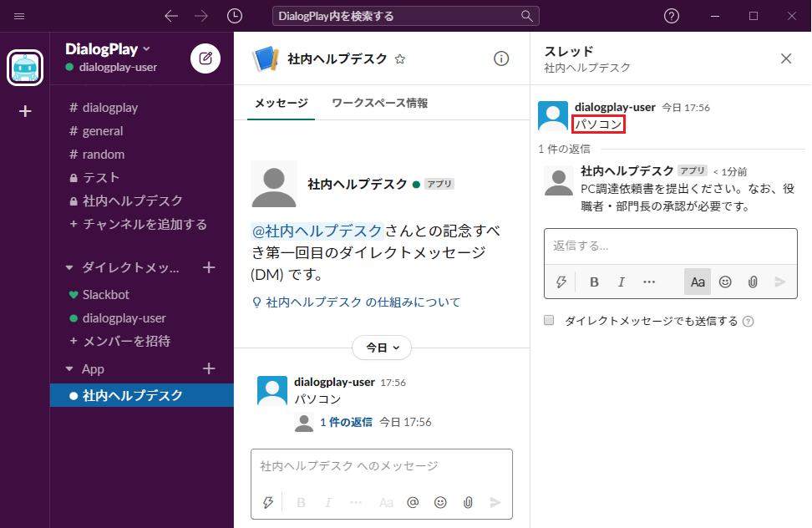Apply italic in main message box

point(328,502)
